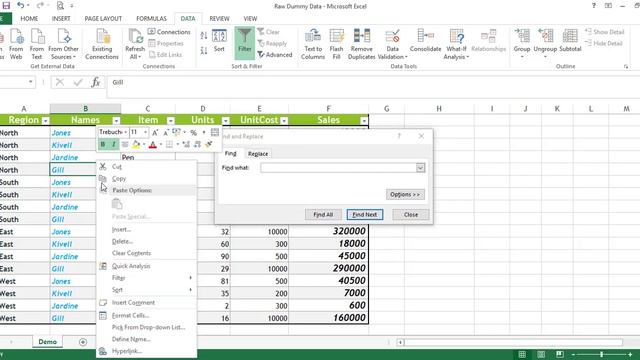Screen dimensions: 640x360
Task: Choose Quick Analysis from the context menu
Action: tap(131, 266)
